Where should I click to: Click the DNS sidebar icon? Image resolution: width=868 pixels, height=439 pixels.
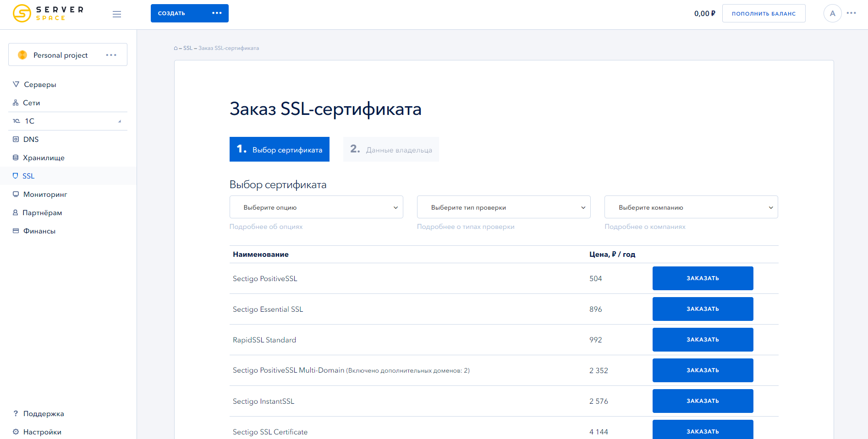[x=16, y=139]
